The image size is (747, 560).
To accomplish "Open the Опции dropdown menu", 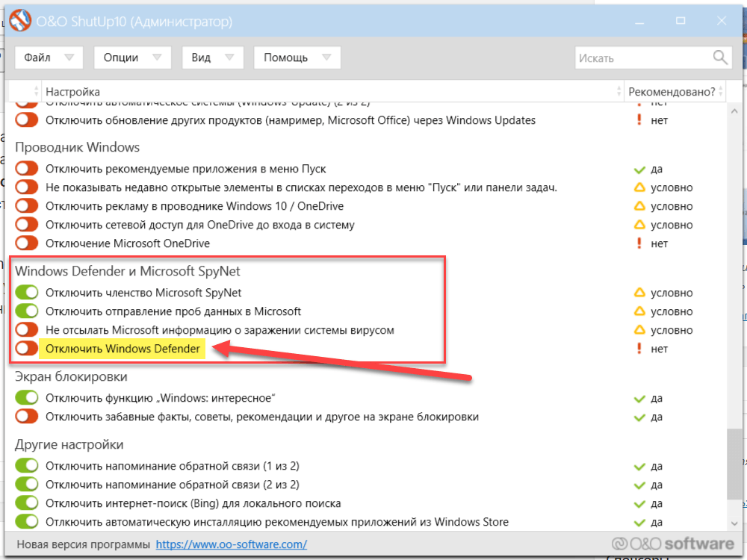I will [x=132, y=57].
